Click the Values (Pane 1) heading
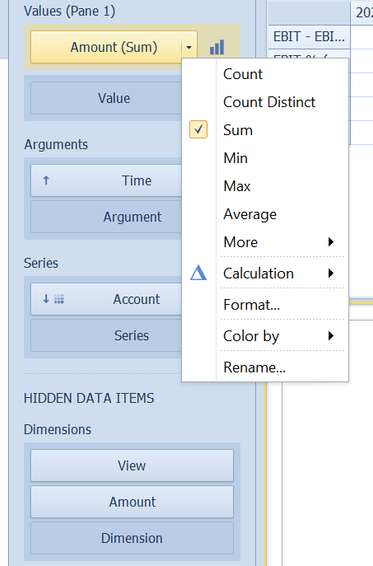 coord(69,11)
